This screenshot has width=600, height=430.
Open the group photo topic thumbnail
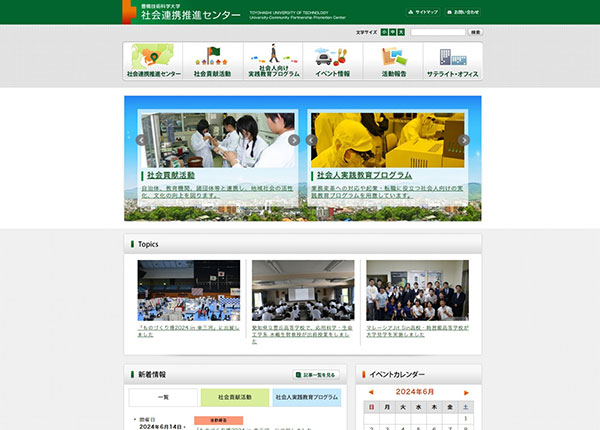tap(417, 290)
